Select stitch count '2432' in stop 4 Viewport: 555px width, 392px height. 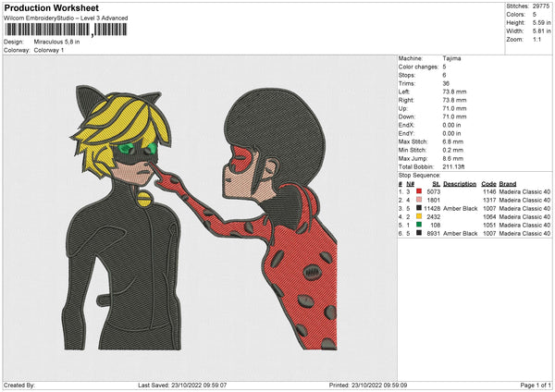(434, 217)
